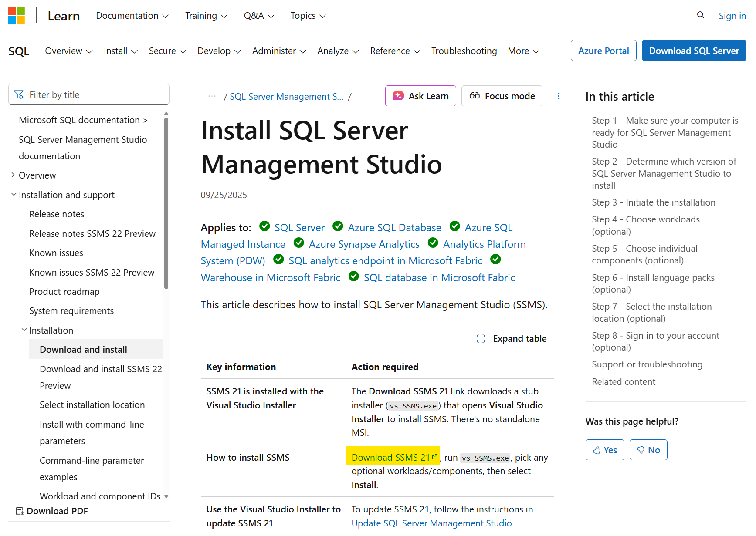This screenshot has height=536, width=756.
Task: Click the Download SQL Server button
Action: coord(694,51)
